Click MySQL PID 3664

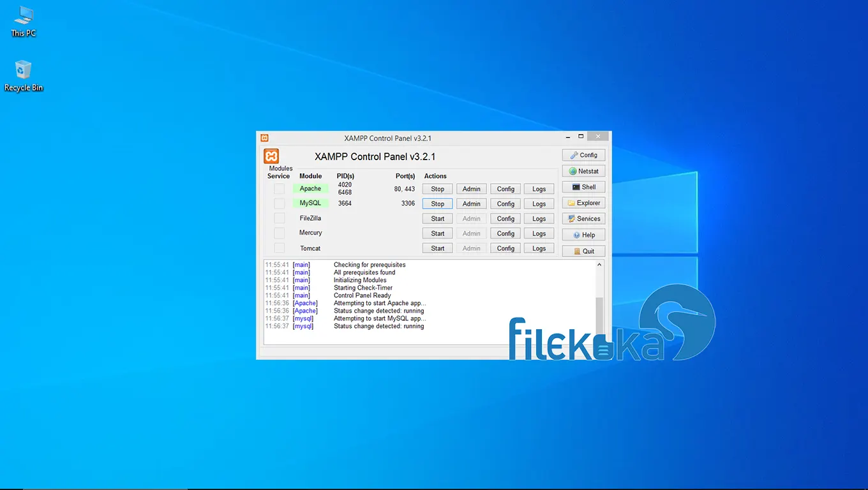click(x=345, y=204)
